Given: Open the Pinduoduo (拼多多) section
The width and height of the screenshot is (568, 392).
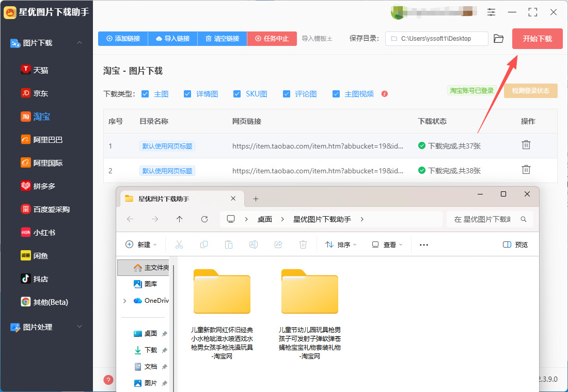Looking at the screenshot, I should point(38,186).
